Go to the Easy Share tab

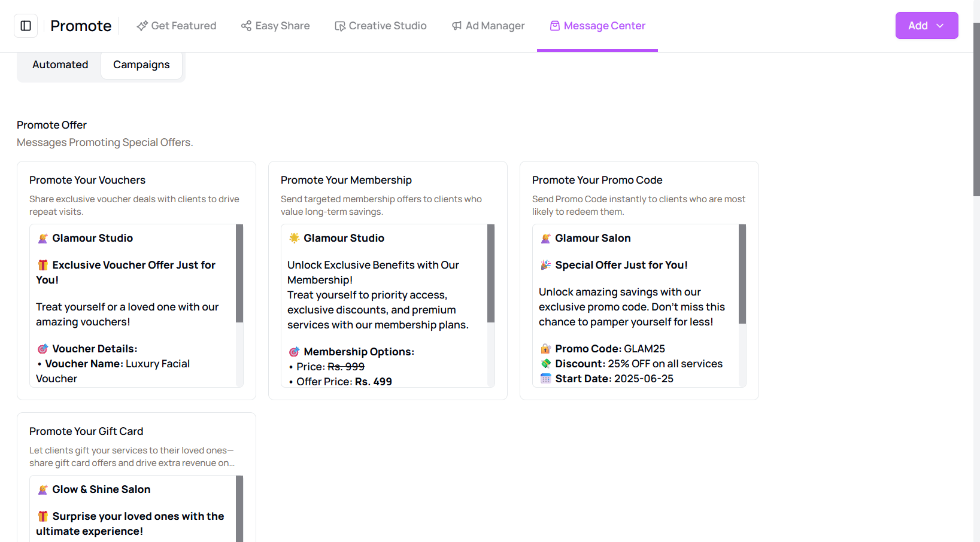[x=275, y=26]
